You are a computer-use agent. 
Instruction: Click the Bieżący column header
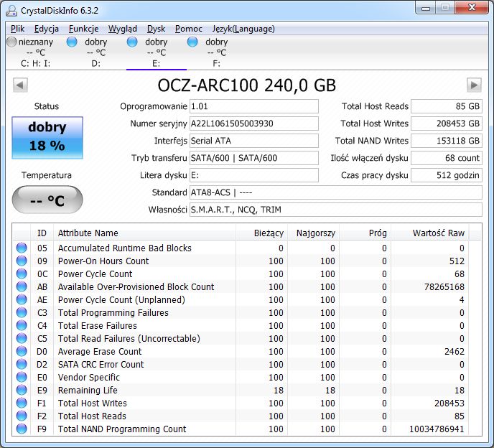(261, 233)
